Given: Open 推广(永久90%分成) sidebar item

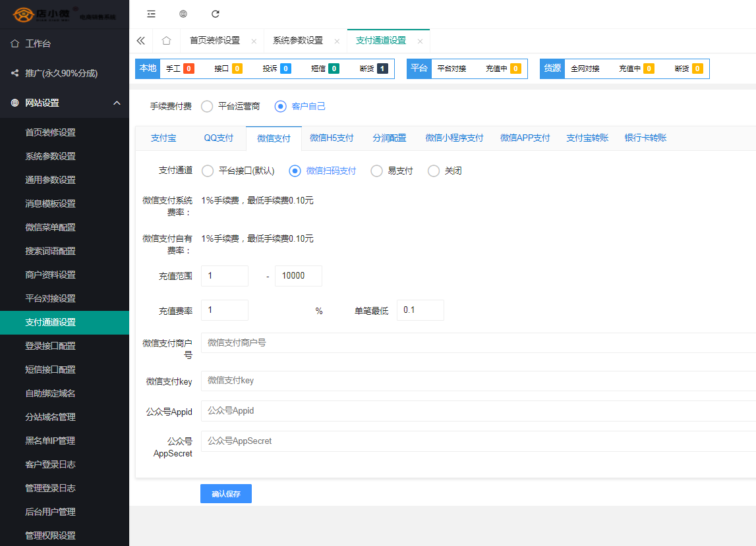Looking at the screenshot, I should point(61,73).
